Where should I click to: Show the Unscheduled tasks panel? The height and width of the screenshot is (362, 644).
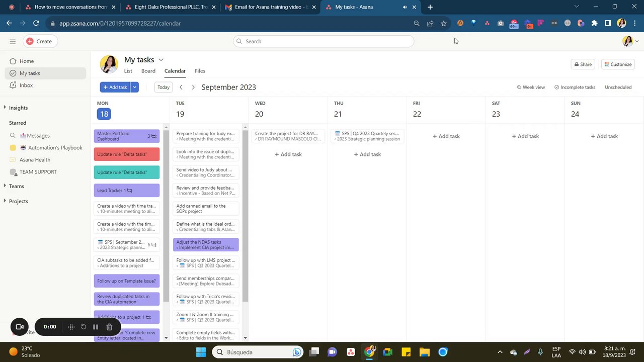tap(618, 87)
